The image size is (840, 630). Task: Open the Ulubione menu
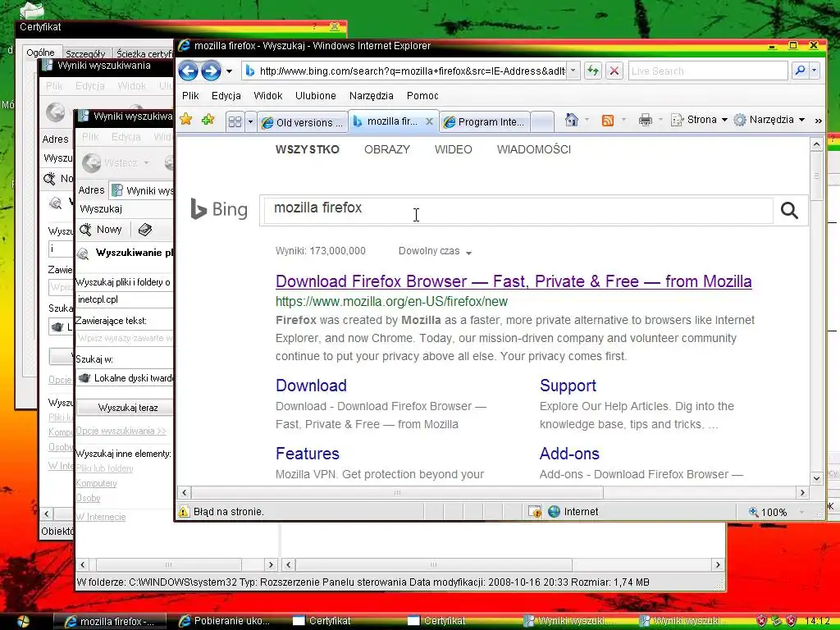316,96
